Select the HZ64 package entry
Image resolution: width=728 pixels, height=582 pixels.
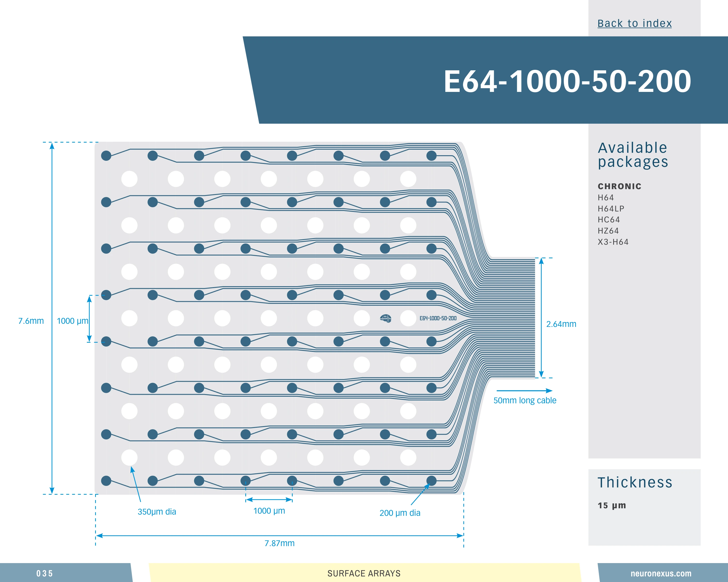(x=608, y=231)
